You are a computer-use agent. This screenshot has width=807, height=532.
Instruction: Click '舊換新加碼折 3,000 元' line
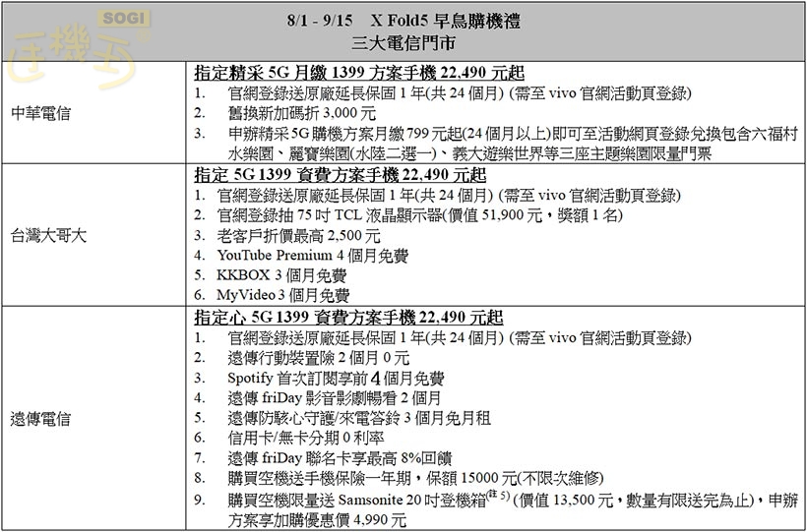pos(301,113)
